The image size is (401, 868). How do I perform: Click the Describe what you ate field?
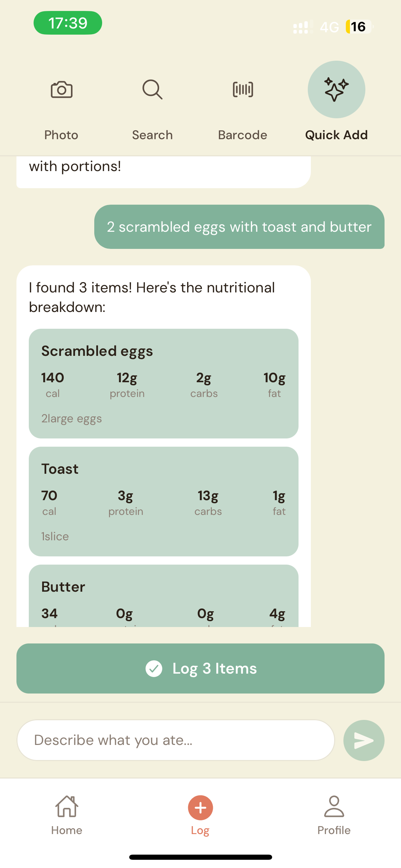[x=177, y=740]
